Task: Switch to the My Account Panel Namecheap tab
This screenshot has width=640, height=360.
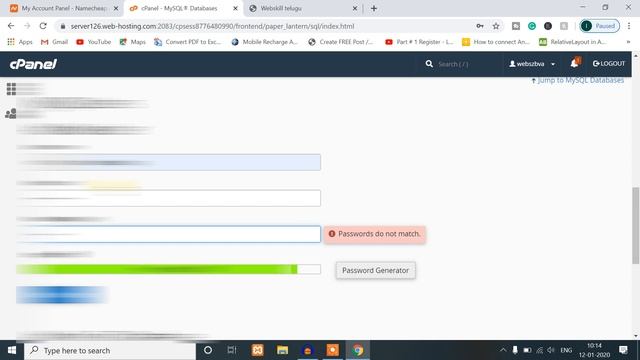Action: [x=63, y=8]
